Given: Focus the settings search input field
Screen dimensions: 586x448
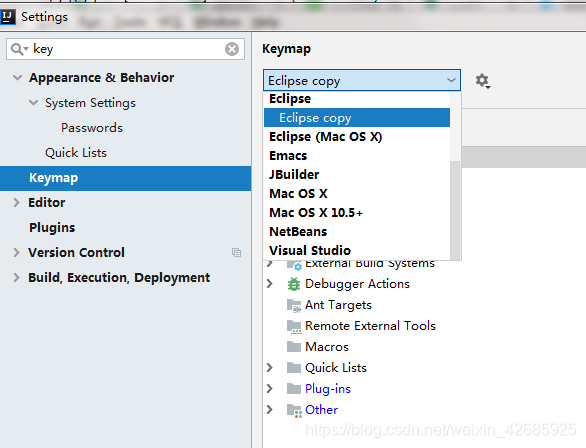Looking at the screenshot, I should (127, 49).
